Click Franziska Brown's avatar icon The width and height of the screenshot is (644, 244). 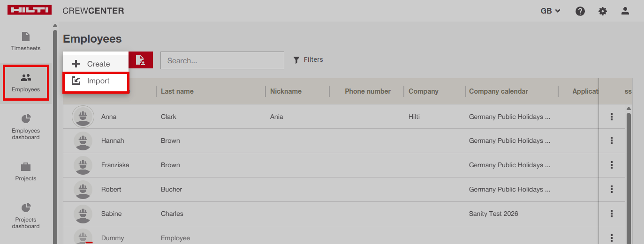click(x=83, y=165)
